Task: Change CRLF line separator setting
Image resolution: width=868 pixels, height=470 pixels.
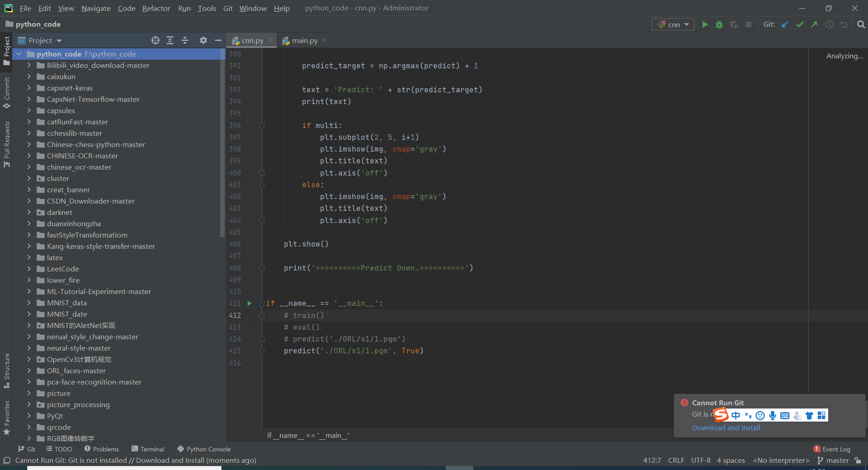Action: (676, 460)
